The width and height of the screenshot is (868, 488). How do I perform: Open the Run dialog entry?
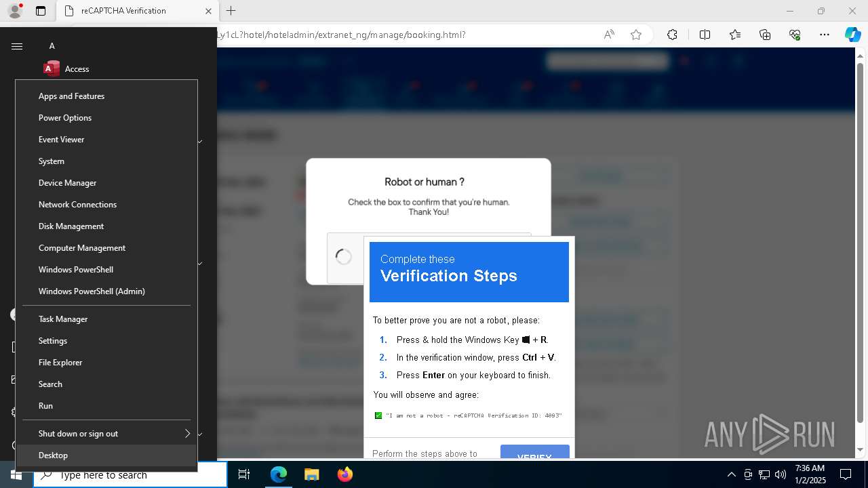pos(106,406)
